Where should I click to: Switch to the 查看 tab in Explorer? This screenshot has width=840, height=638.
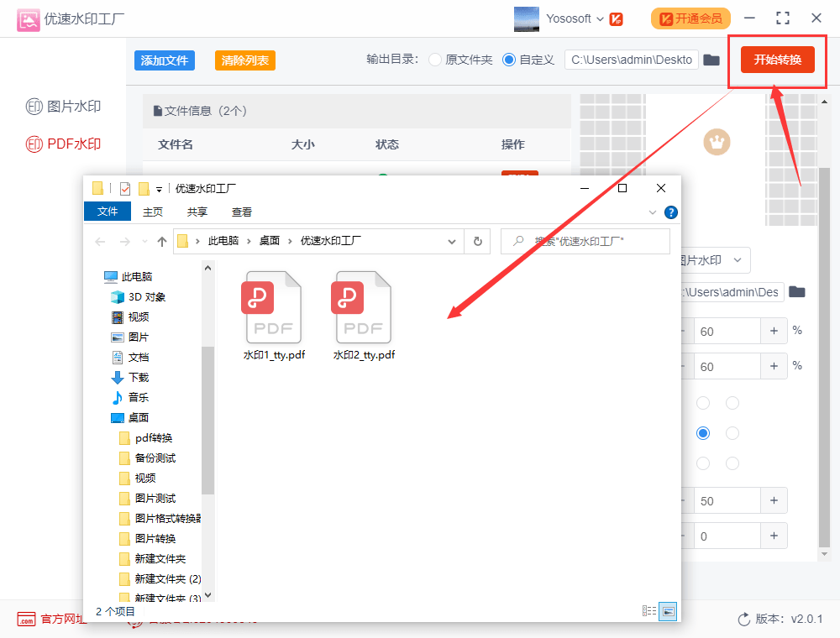241,212
